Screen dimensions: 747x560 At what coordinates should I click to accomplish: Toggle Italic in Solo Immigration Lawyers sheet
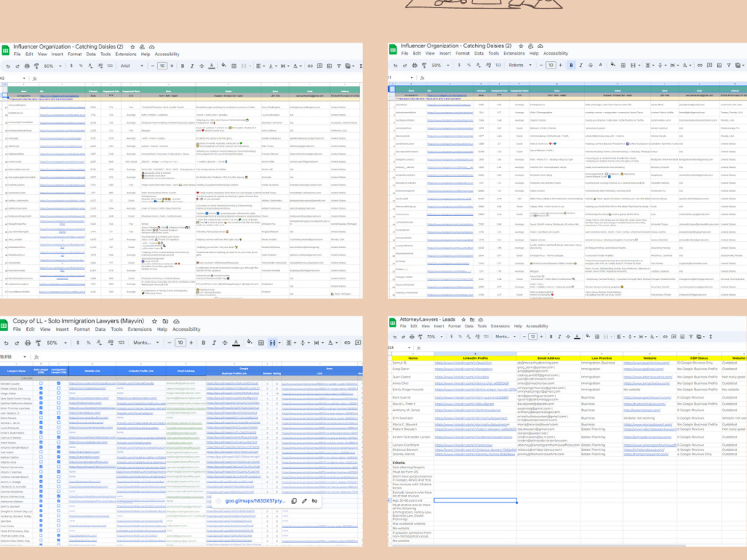pos(214,343)
